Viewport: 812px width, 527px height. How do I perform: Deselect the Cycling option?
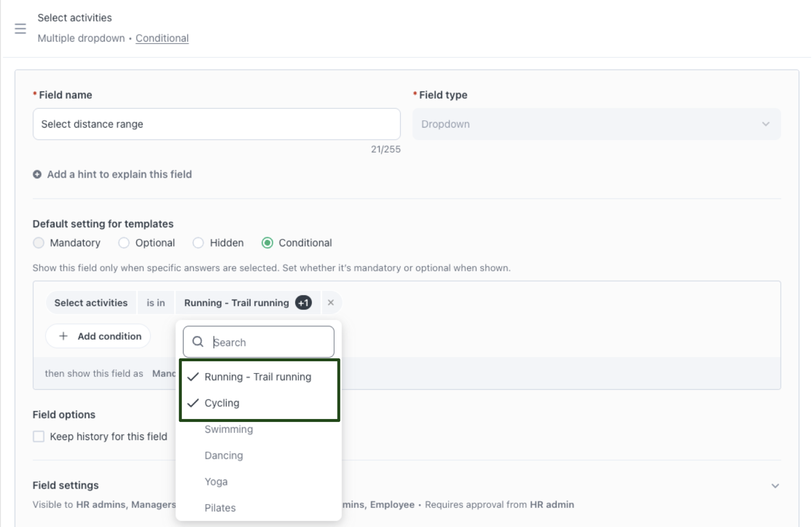(x=222, y=403)
